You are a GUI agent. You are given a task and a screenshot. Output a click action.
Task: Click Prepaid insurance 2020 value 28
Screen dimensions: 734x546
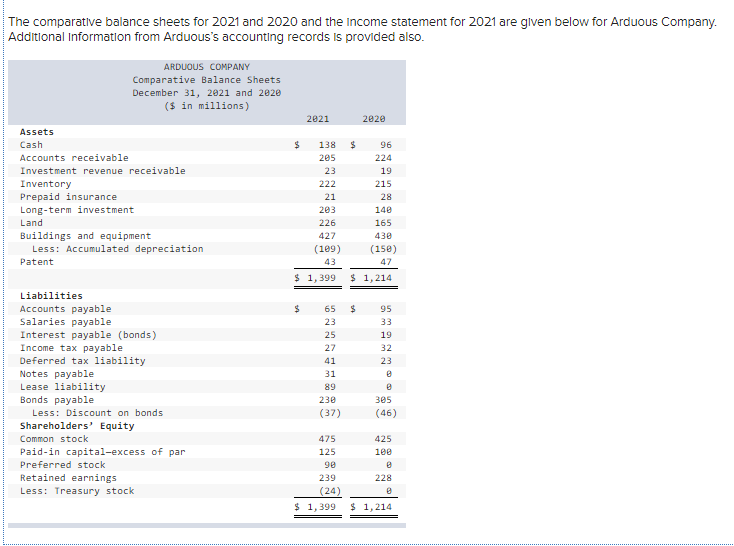click(x=386, y=197)
